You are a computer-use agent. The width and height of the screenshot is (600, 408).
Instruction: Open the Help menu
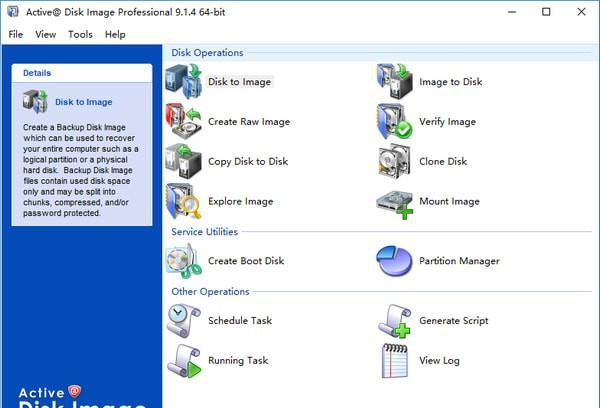point(115,34)
